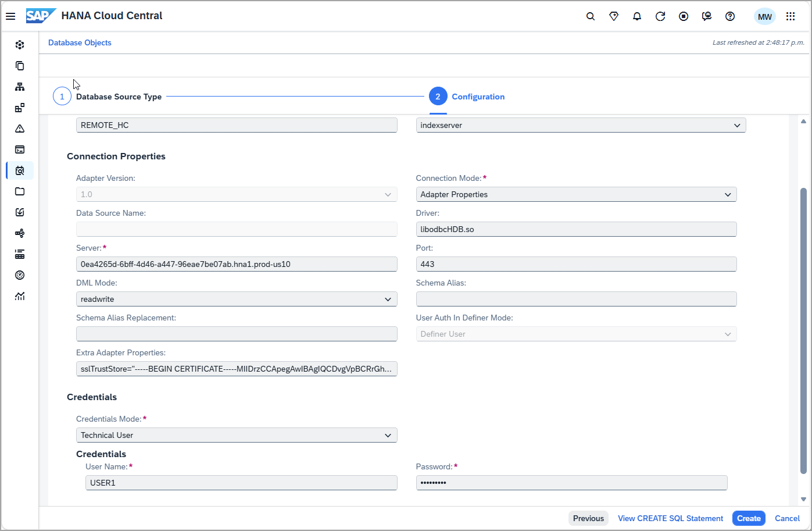
Task: Click the SAP logo
Action: [41, 16]
